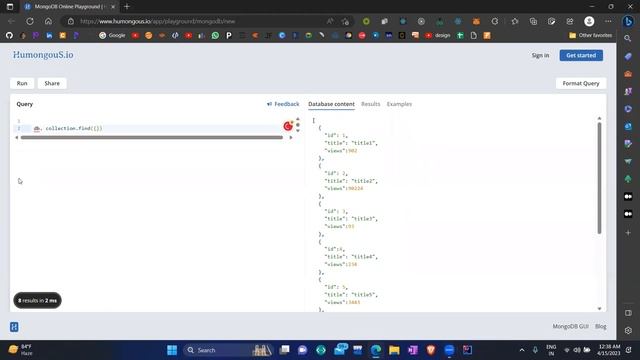640x360 pixels.
Task: Close the MongoDB Online Playground tab
Action: click(x=113, y=7)
